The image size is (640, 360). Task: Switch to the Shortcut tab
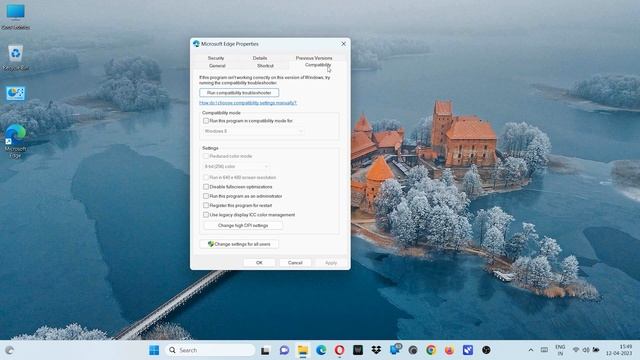(265, 66)
